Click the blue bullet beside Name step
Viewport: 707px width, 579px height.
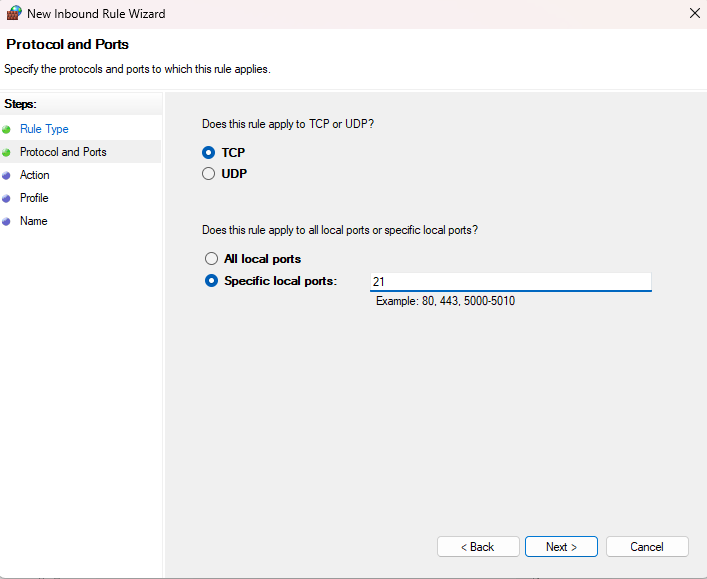[x=7, y=221]
